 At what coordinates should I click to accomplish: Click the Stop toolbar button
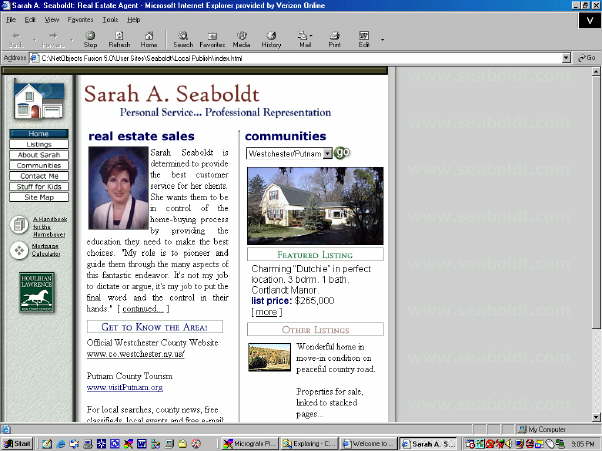(90, 40)
